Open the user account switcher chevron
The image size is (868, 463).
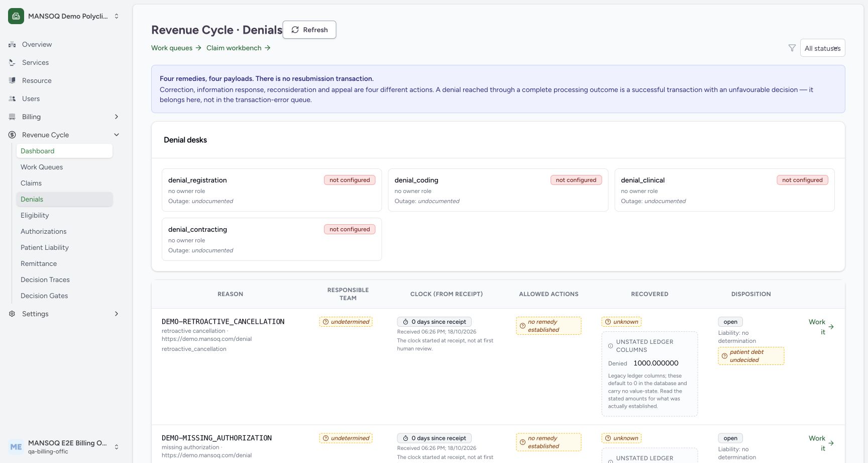(x=117, y=446)
